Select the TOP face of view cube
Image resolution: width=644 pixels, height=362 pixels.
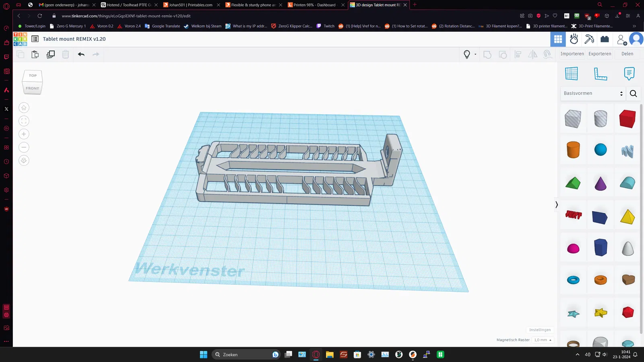[x=33, y=76]
